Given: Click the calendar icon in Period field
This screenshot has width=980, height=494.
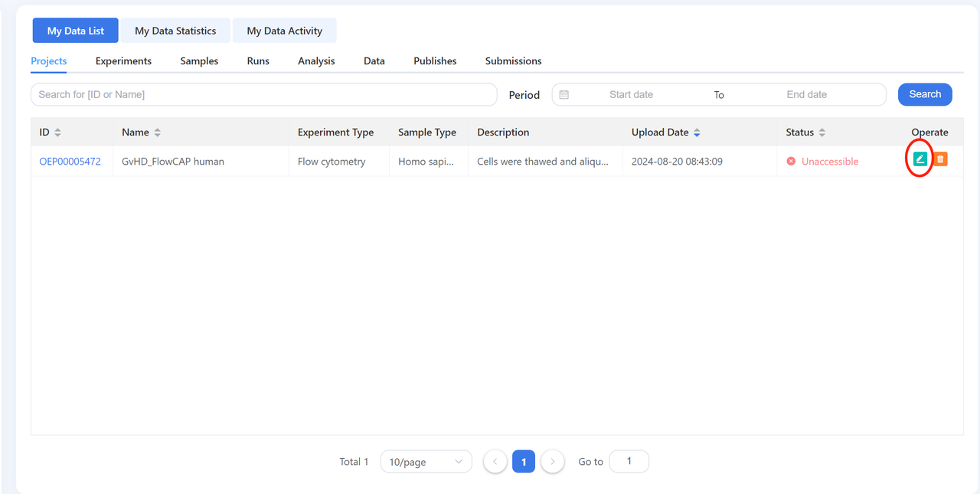Looking at the screenshot, I should coord(564,95).
